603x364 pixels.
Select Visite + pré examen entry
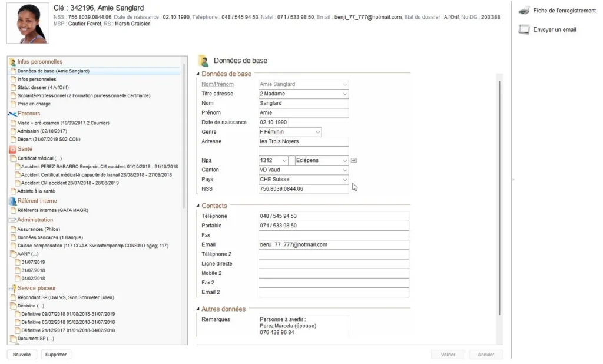64,123
